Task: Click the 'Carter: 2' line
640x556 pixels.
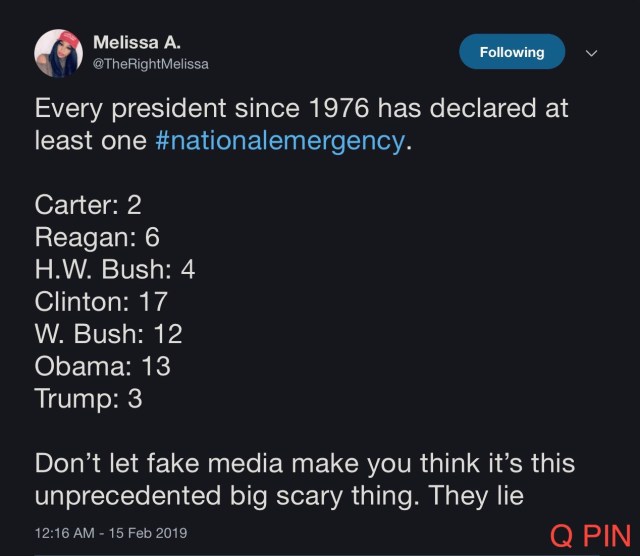Action: pos(88,205)
